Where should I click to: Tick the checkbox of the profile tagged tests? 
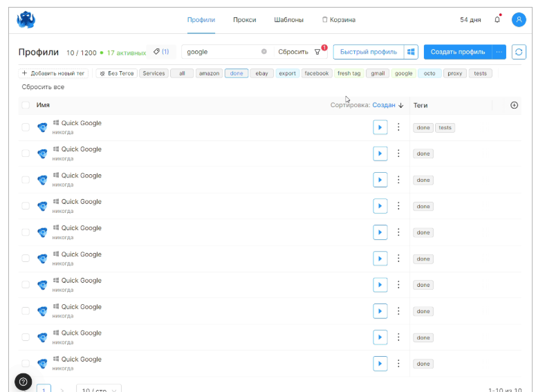coord(26,127)
